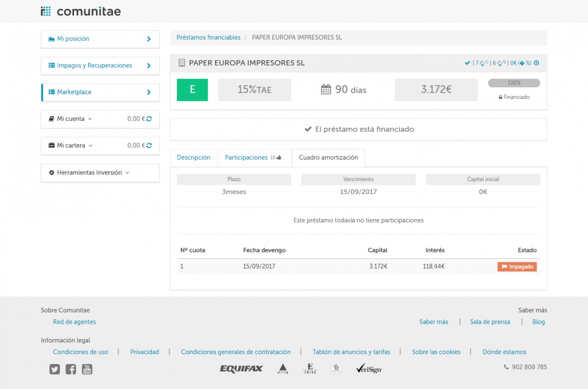
Task: Click the blue checkmark in loan header
Action: 467,63
